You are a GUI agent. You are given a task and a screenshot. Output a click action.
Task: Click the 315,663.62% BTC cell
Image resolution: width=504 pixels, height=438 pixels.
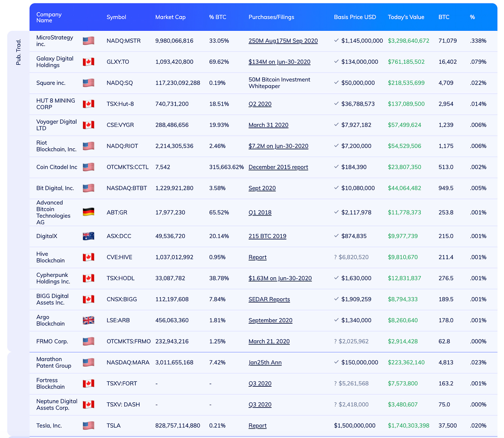coord(226,167)
